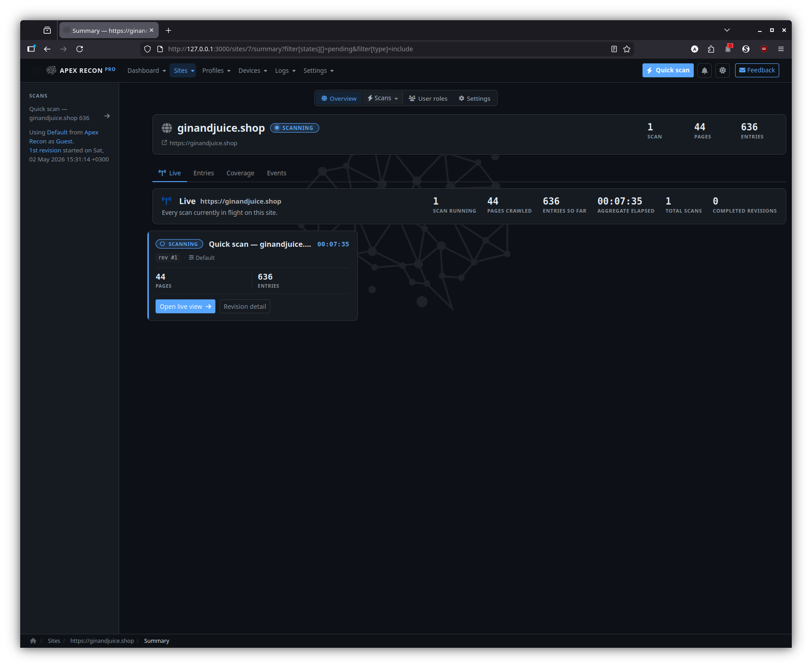The width and height of the screenshot is (812, 668).
Task: Click Sites in the breadcrumb footer
Action: click(54, 641)
